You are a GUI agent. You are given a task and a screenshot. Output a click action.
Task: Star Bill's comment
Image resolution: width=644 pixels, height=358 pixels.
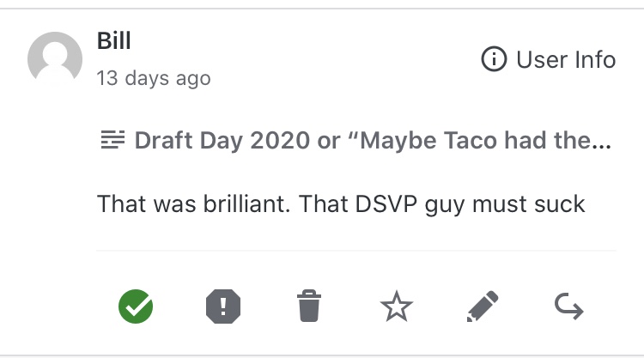tap(396, 306)
